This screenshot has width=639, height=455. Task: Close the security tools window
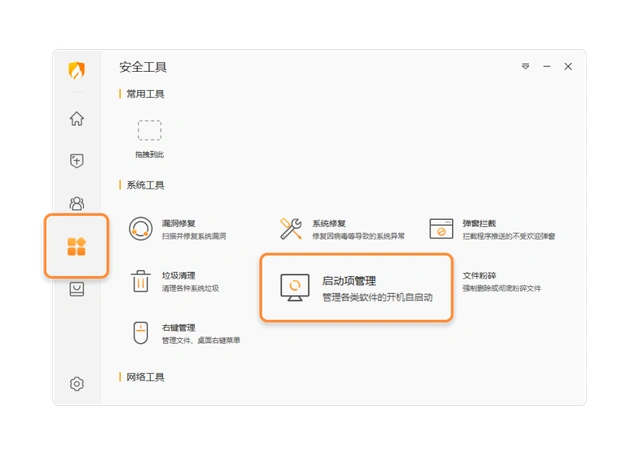click(568, 67)
